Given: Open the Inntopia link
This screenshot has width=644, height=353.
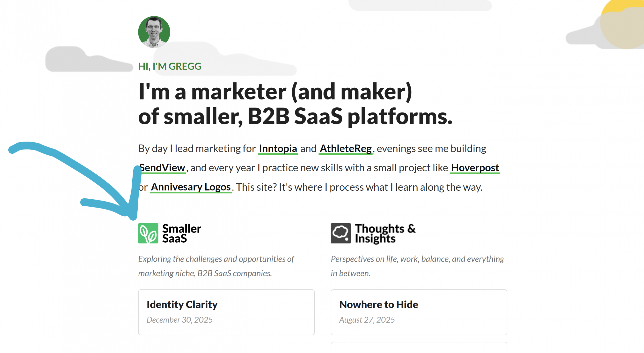Looking at the screenshot, I should pos(278,148).
